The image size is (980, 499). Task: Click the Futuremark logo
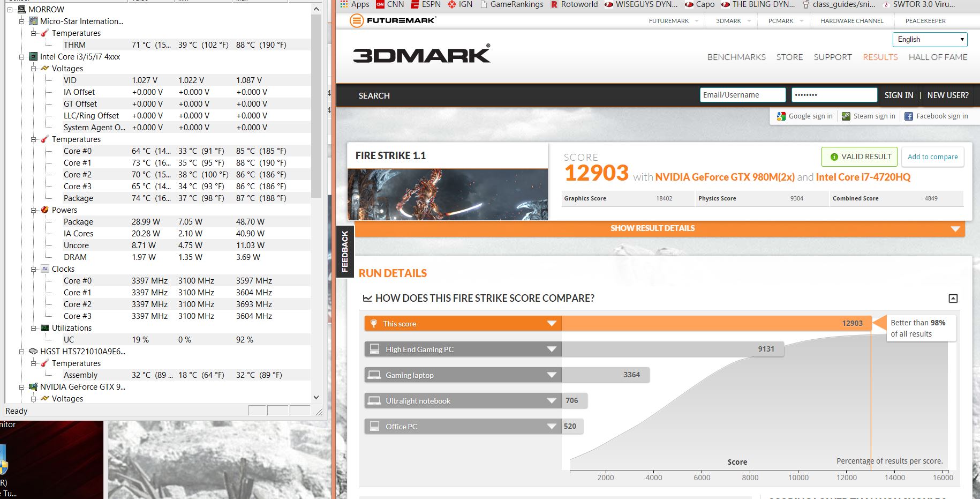[x=393, y=20]
